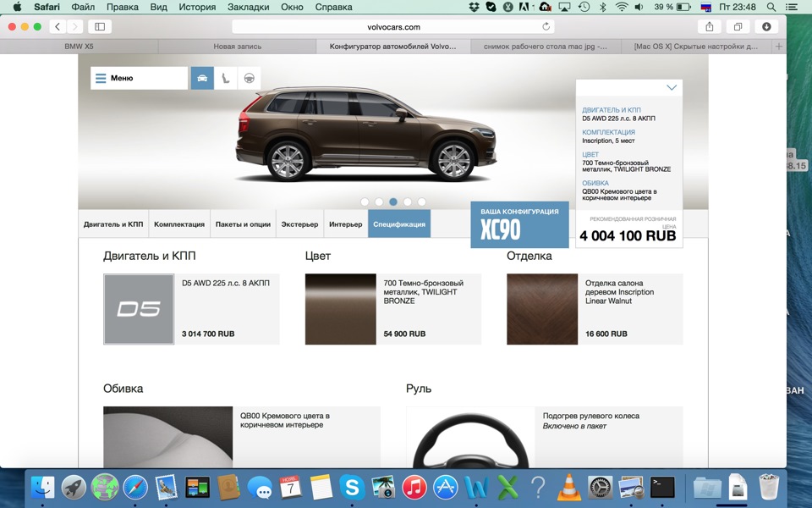
Task: Click the Wi-Fi icon in the menu bar
Action: [x=622, y=7]
